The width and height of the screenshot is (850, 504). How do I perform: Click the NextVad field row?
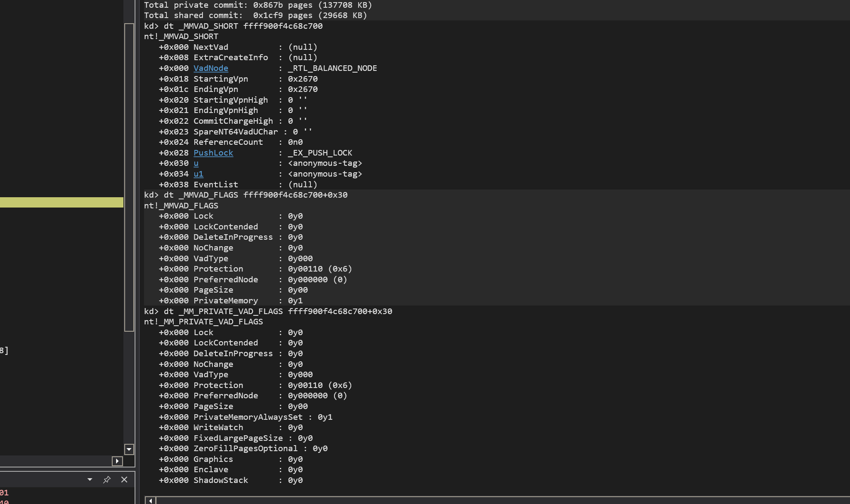[238, 47]
